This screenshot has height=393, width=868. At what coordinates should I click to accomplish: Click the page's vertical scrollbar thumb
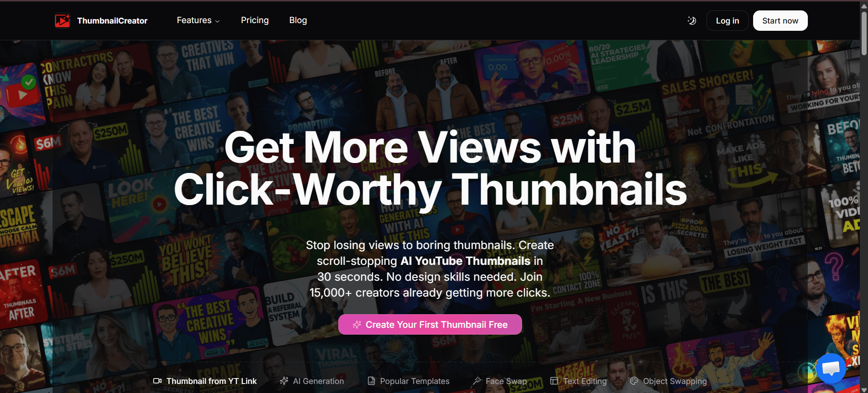tap(864, 33)
